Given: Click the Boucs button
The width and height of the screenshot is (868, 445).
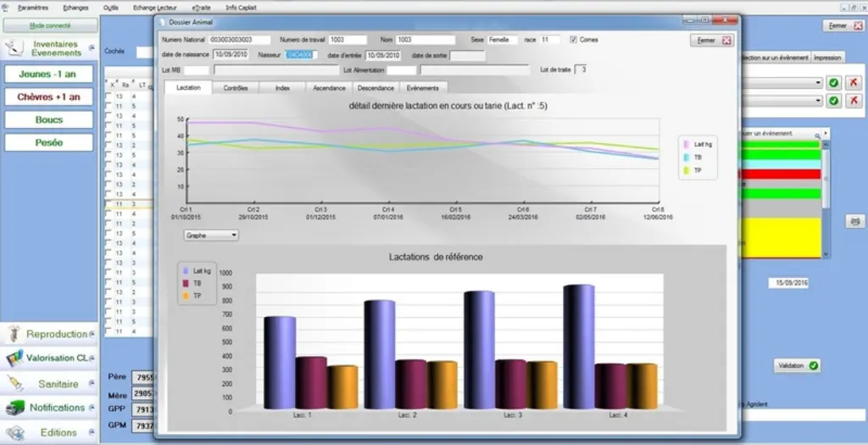Looking at the screenshot, I should click(48, 120).
